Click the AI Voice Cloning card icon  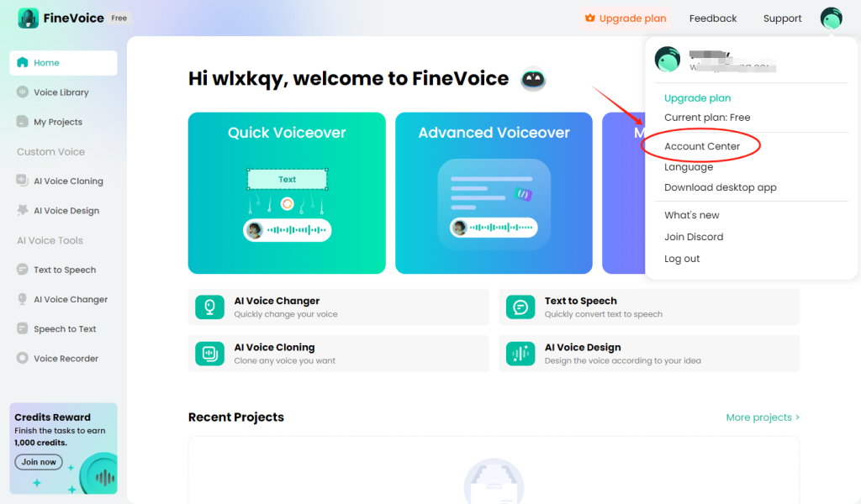[x=209, y=354]
